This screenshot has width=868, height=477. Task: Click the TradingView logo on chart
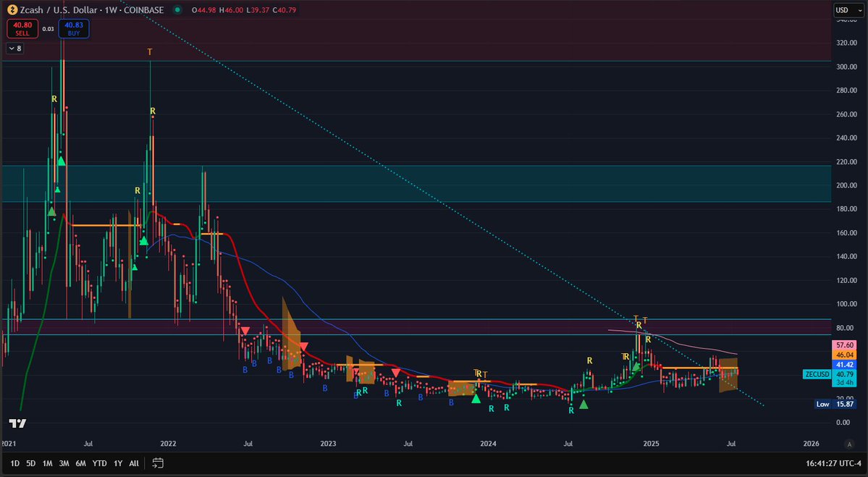[x=17, y=424]
